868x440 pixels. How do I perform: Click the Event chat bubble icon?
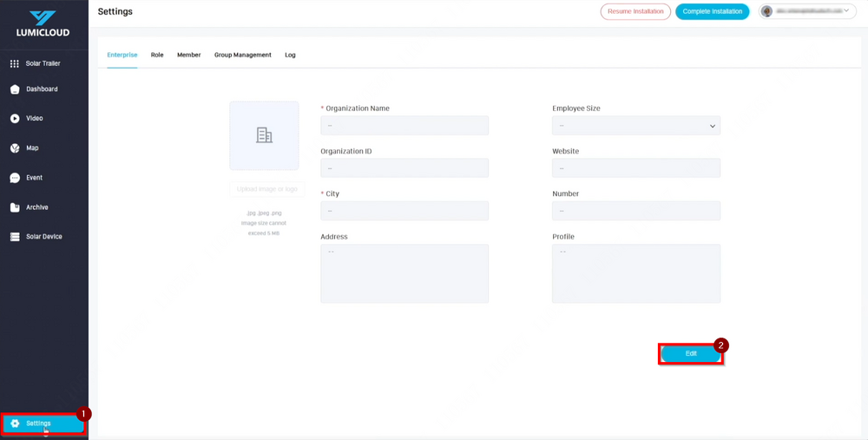[x=15, y=178]
